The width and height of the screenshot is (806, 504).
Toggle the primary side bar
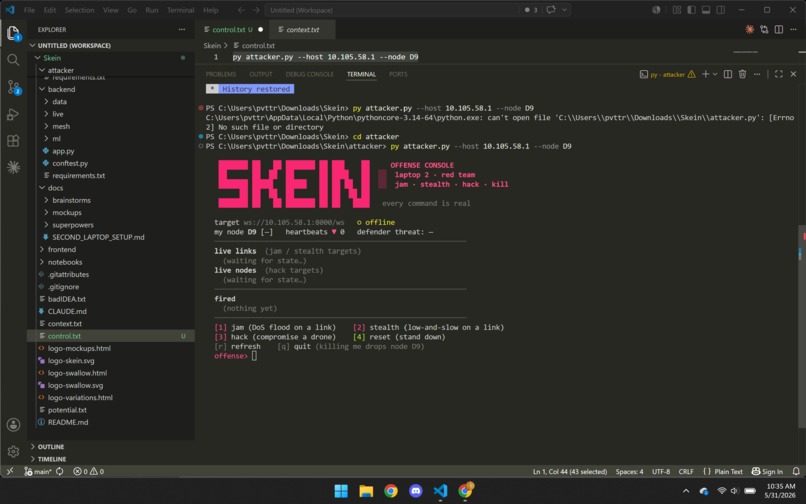(691, 10)
